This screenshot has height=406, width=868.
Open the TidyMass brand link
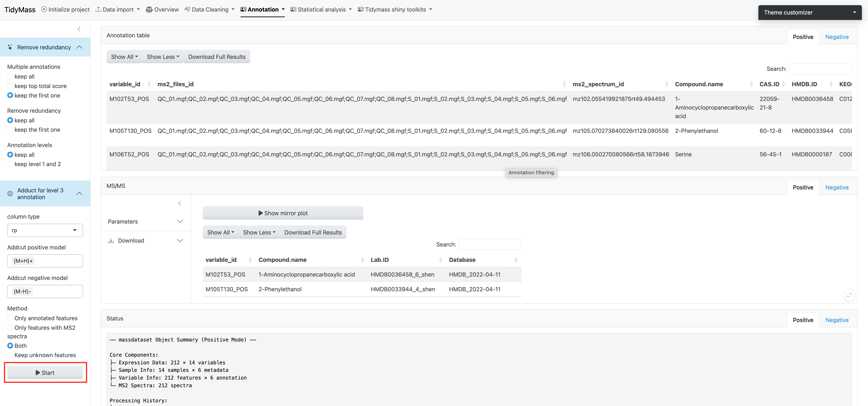click(20, 10)
